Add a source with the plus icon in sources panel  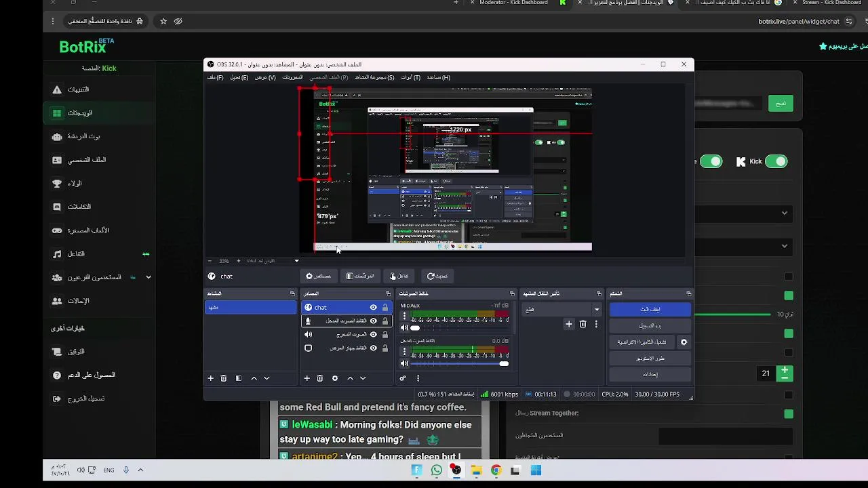pos(307,378)
